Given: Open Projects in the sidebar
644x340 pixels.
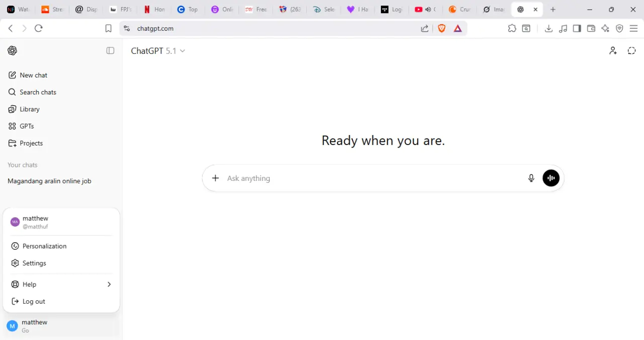Looking at the screenshot, I should tap(61, 144).
